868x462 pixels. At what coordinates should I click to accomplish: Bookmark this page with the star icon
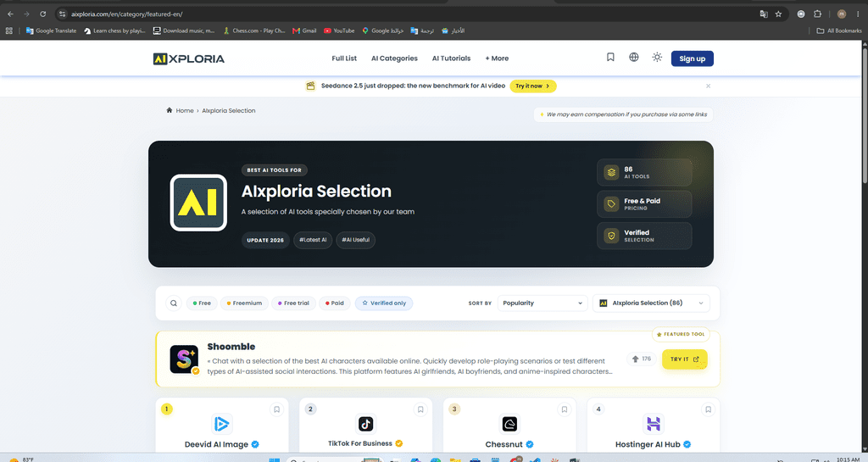pyautogui.click(x=778, y=14)
